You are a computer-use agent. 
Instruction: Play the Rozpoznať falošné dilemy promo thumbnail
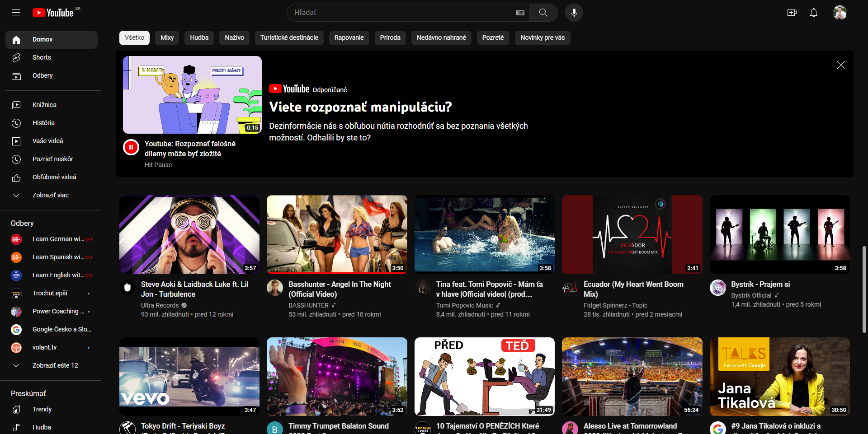[x=192, y=95]
